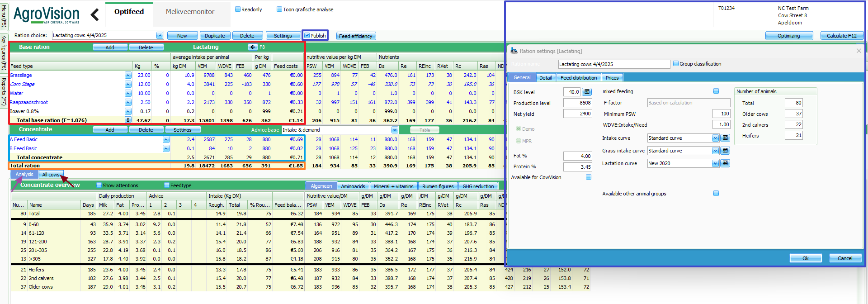Switch to the Aminoacids tab

pyautogui.click(x=353, y=186)
